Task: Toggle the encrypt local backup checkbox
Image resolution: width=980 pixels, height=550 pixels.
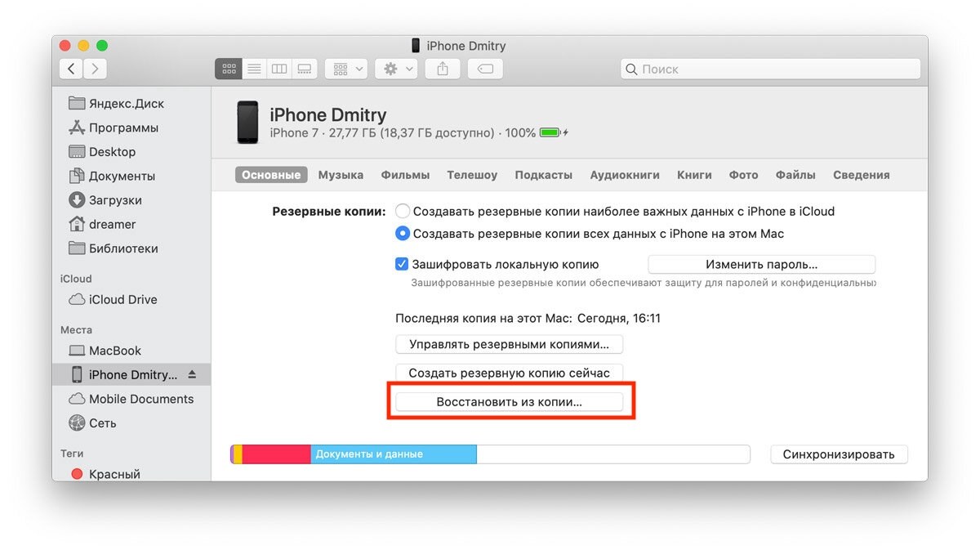Action: tap(402, 265)
